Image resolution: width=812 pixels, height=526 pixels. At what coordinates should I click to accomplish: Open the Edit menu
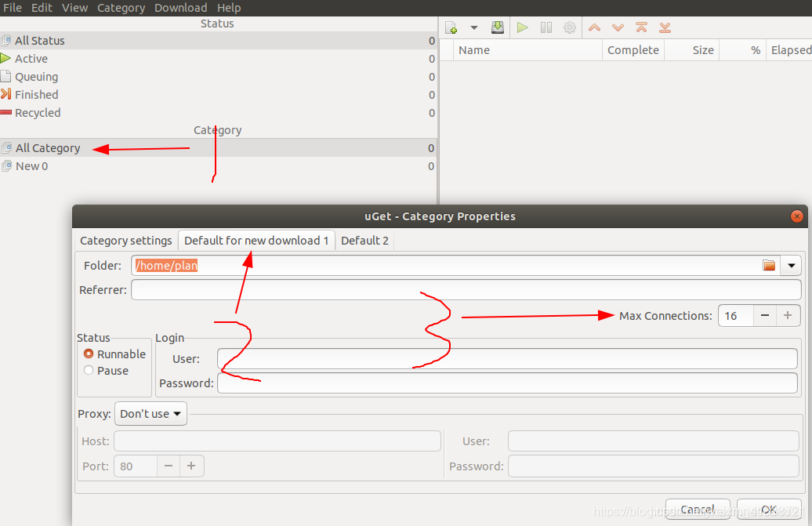click(42, 8)
